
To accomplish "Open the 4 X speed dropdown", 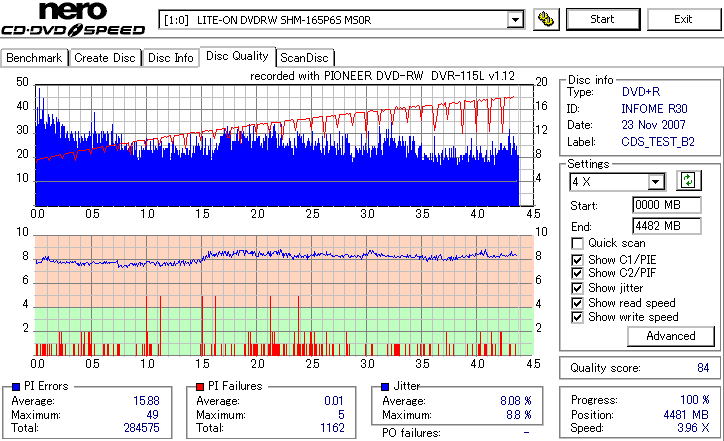I will coord(656,182).
